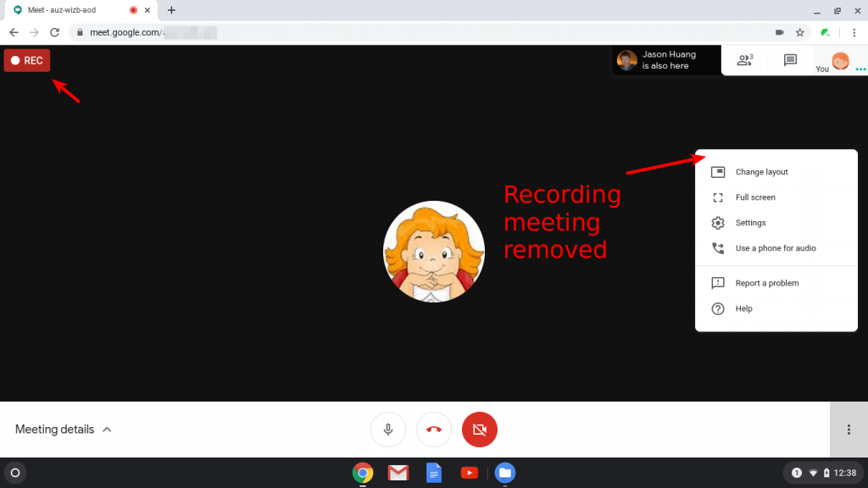The width and height of the screenshot is (868, 488).
Task: Click the notification count badge in the tray
Action: pos(797,473)
